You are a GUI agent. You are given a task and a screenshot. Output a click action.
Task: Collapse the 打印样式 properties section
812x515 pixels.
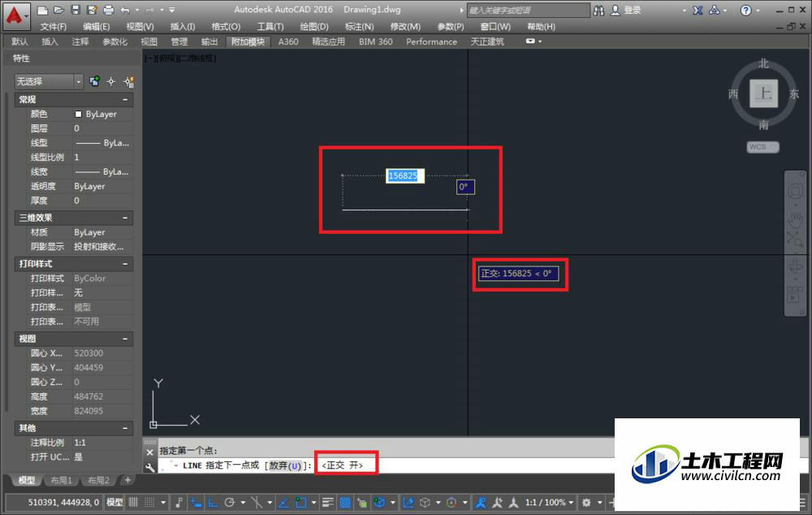point(125,264)
